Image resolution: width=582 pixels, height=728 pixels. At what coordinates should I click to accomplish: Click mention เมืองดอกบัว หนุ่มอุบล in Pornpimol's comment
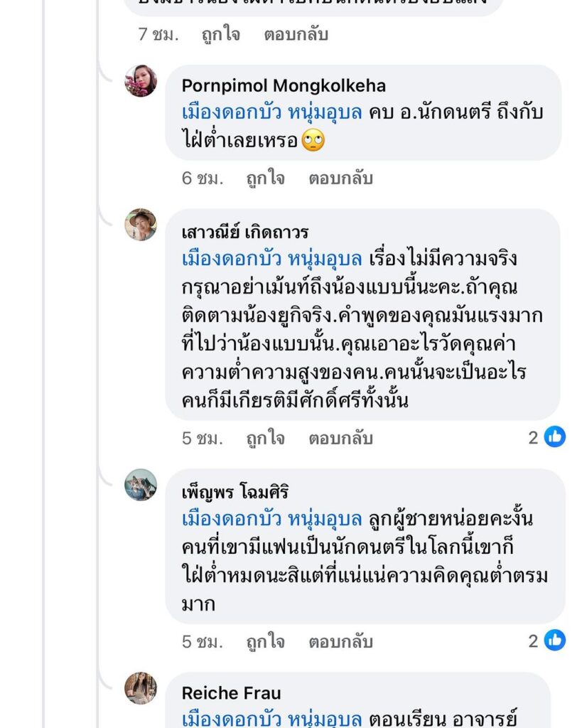[x=272, y=112]
